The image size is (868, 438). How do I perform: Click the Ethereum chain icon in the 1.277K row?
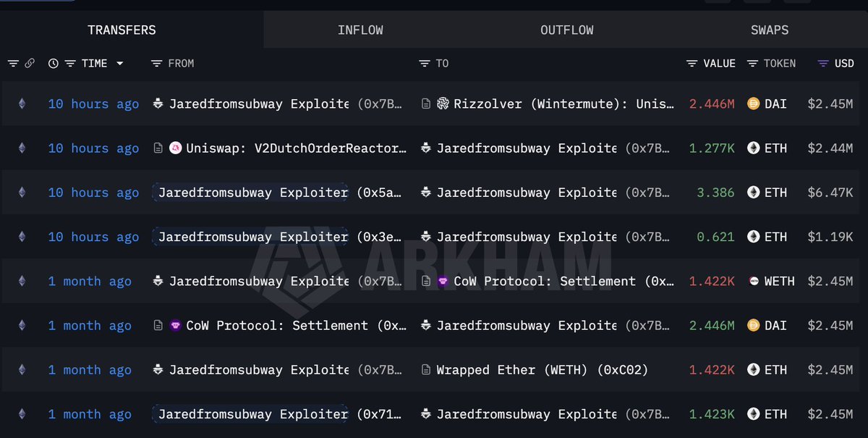tap(22, 148)
